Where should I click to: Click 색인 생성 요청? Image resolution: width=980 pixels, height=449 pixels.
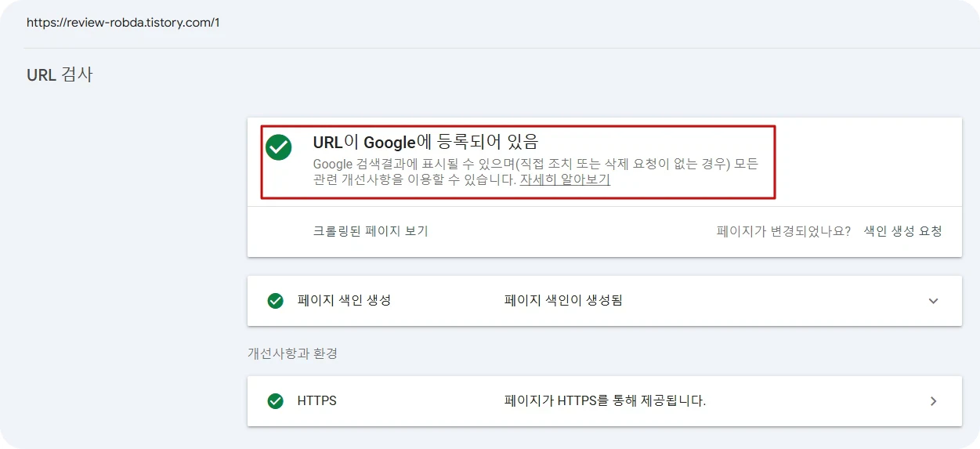[902, 231]
